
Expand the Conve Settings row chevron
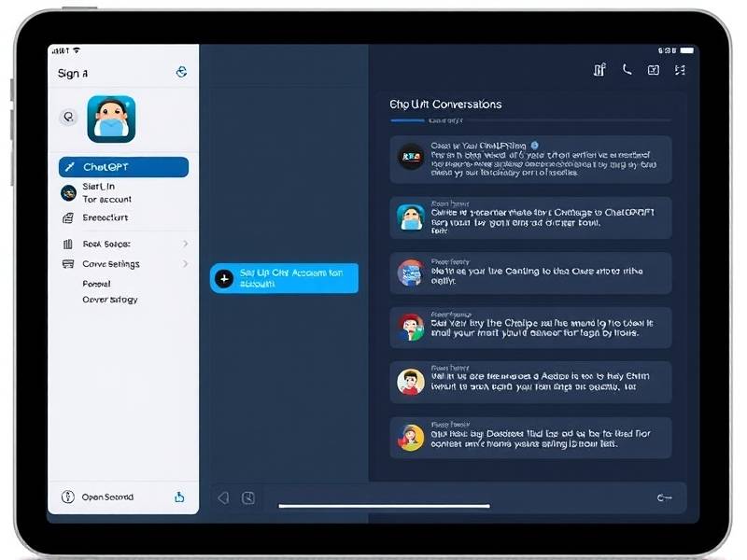185,264
